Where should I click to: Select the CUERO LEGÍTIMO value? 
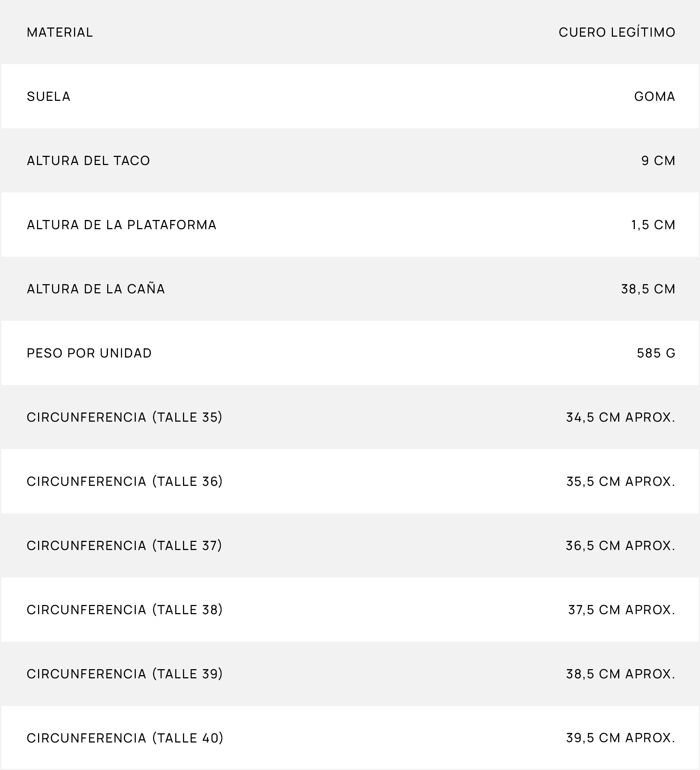click(617, 32)
